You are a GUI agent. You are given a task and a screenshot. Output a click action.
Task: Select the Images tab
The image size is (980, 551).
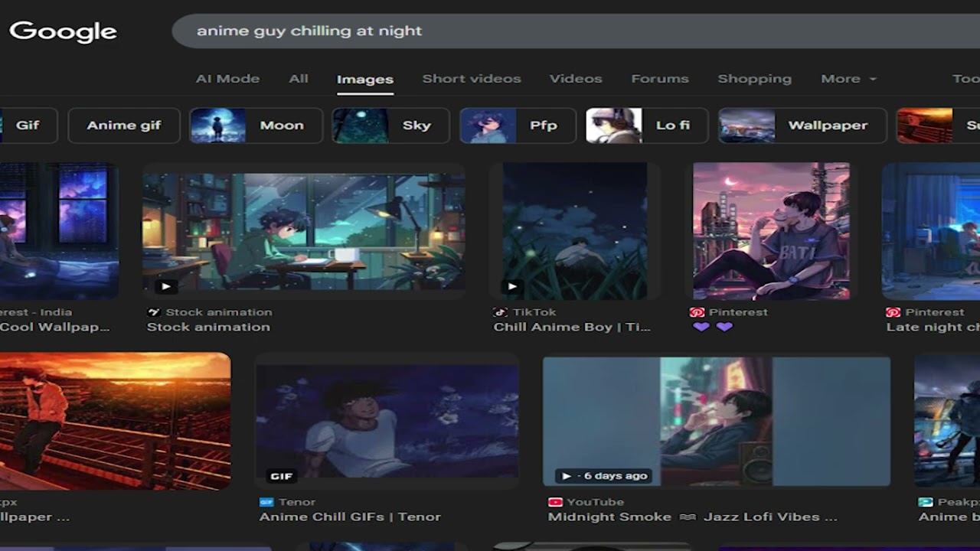365,80
